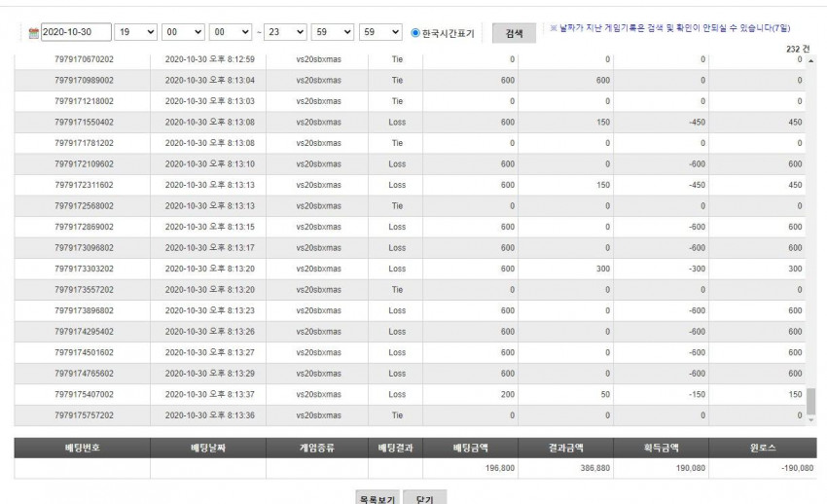Screen dimensions: 827x504
Task: Click the timestamp 오후 8:12:59
Action: tap(233, 59)
